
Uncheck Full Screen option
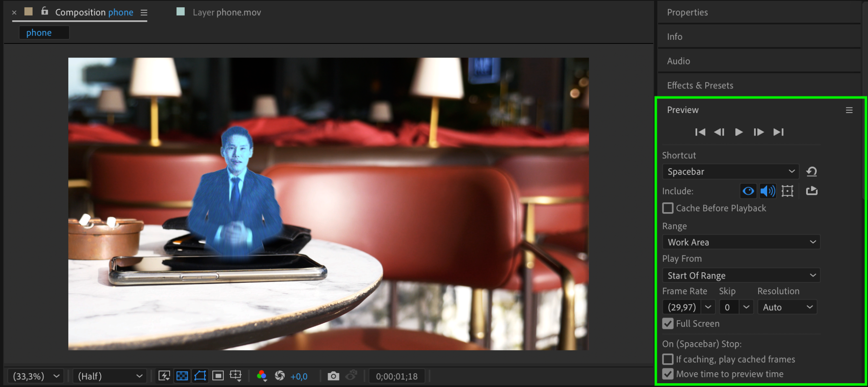click(668, 324)
